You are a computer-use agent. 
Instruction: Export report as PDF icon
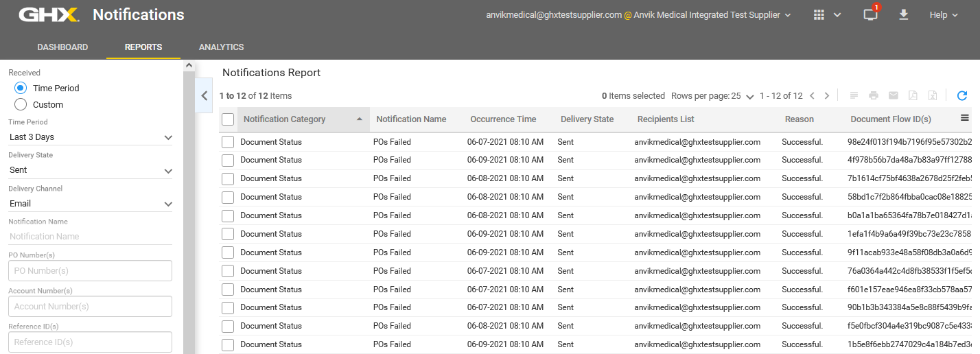913,96
